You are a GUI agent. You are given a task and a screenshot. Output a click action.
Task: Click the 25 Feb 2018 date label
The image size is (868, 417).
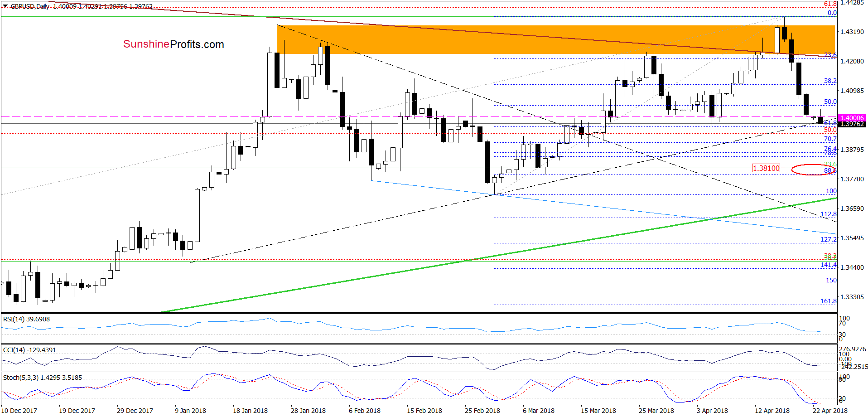coord(482,411)
